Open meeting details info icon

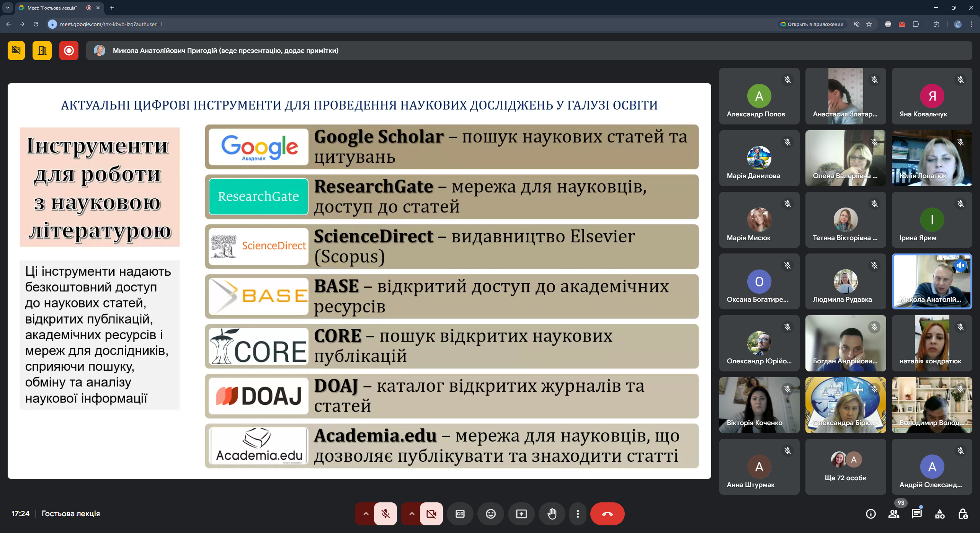871,514
